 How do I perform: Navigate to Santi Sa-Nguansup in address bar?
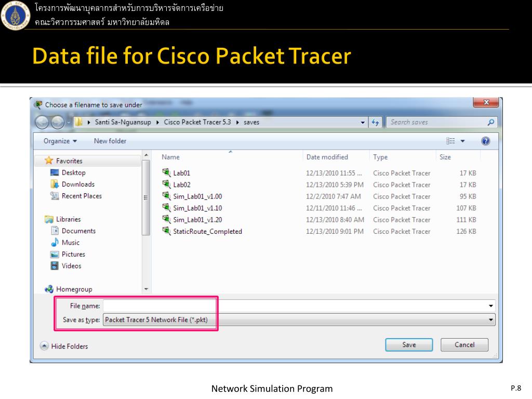[123, 122]
